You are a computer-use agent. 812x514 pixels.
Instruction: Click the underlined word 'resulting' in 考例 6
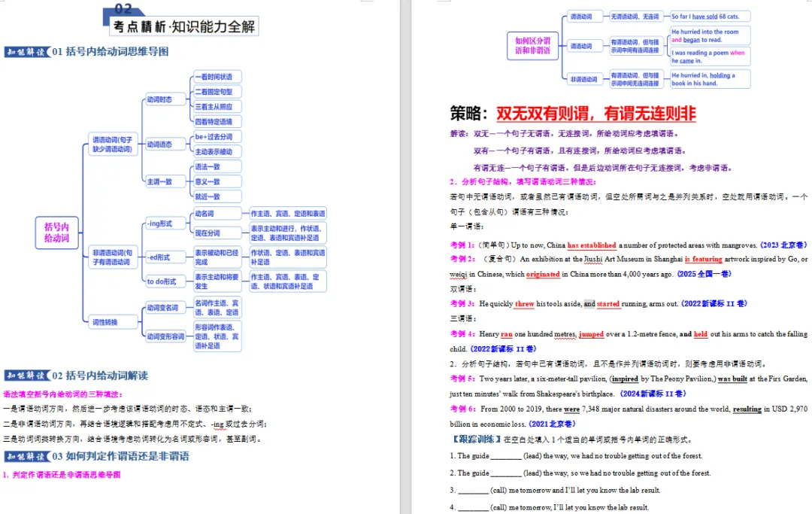(x=747, y=409)
